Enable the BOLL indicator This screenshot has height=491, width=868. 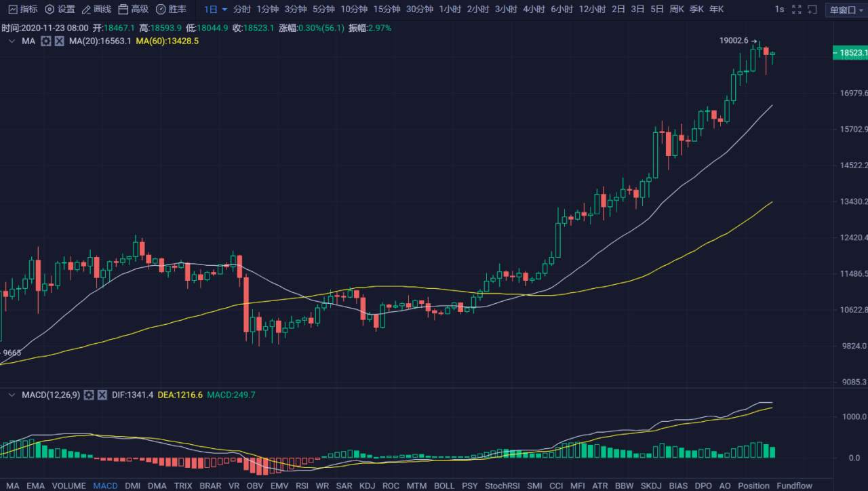[444, 486]
